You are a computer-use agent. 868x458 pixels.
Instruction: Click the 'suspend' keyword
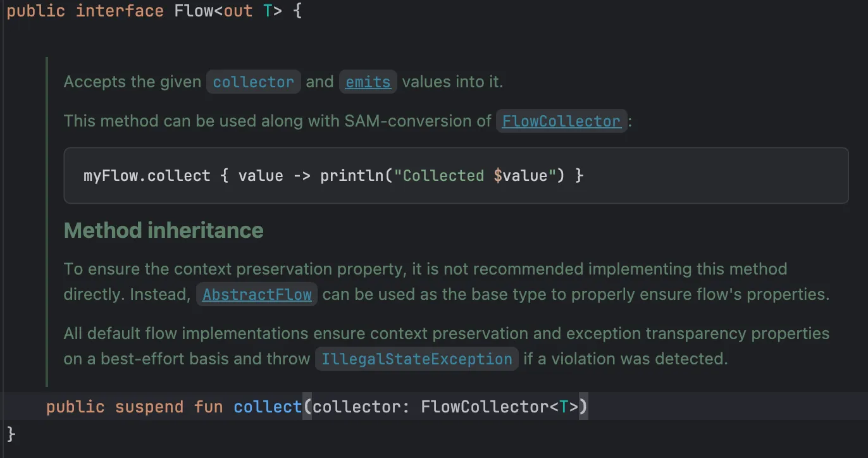tap(149, 407)
